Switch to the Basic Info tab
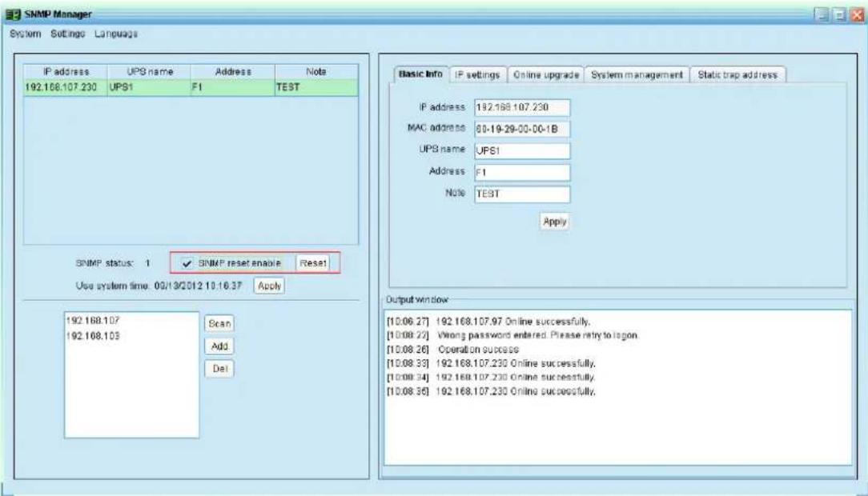The image size is (868, 496). point(420,74)
